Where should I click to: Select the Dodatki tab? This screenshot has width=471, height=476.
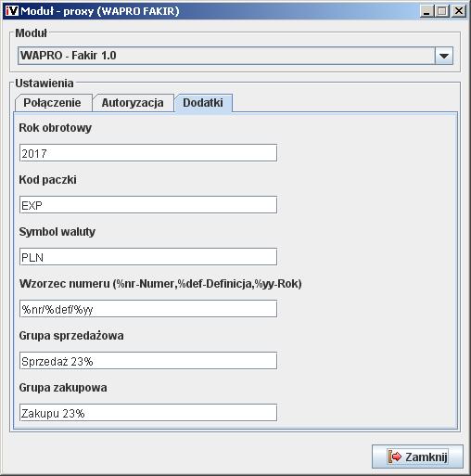point(203,103)
